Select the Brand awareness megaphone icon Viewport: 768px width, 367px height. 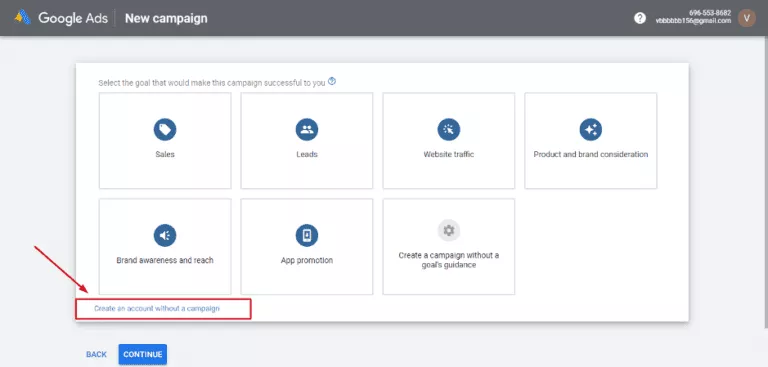tap(165, 236)
